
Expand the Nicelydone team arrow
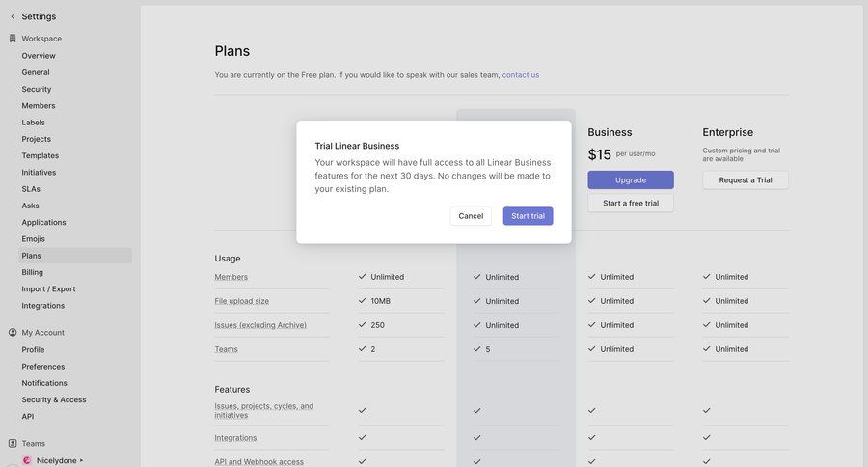click(81, 460)
